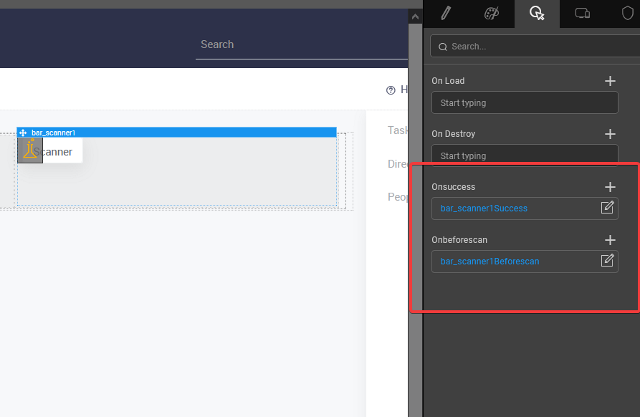Add a new On Destroy event
The image size is (640, 417).
pos(610,134)
